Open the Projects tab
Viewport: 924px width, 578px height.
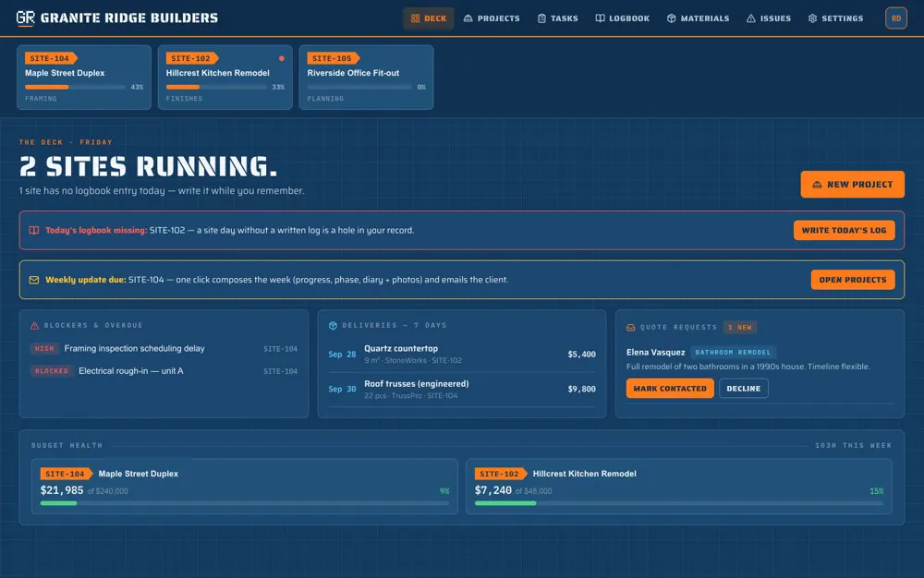point(492,18)
